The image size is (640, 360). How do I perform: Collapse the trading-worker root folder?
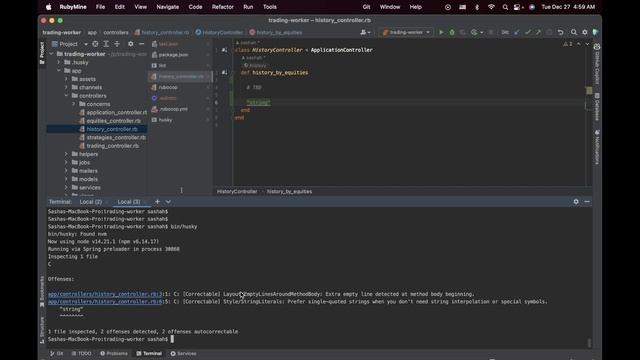point(51,54)
